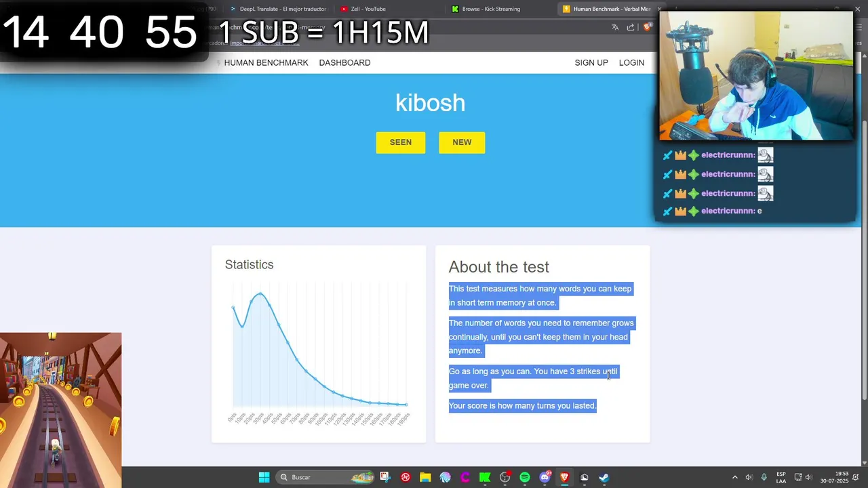The height and width of the screenshot is (488, 868).
Task: Click the microphone icon in system tray
Action: [764, 477]
